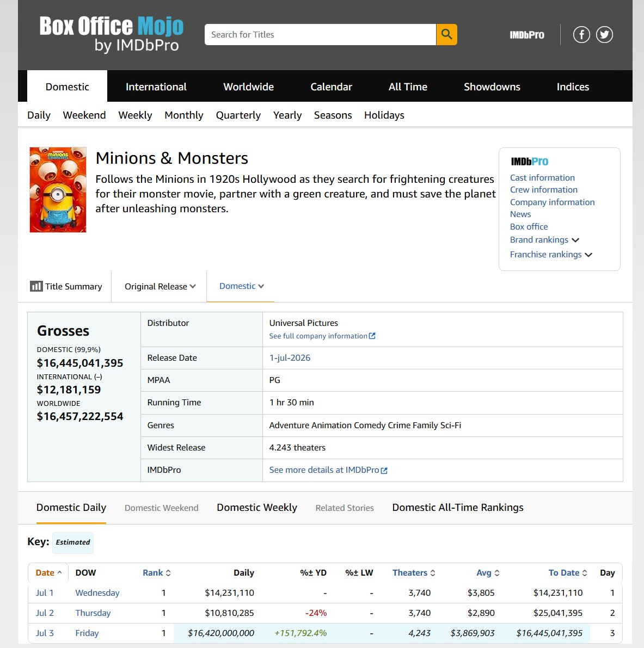This screenshot has width=644, height=648.
Task: Select the Domestic Weekly tab
Action: (x=257, y=508)
